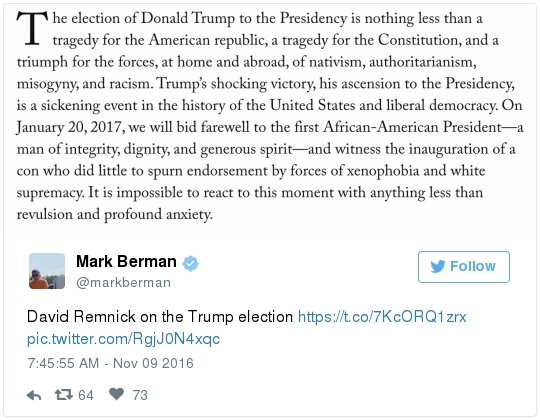
Task: Click the blue verified badge
Action: point(190,264)
